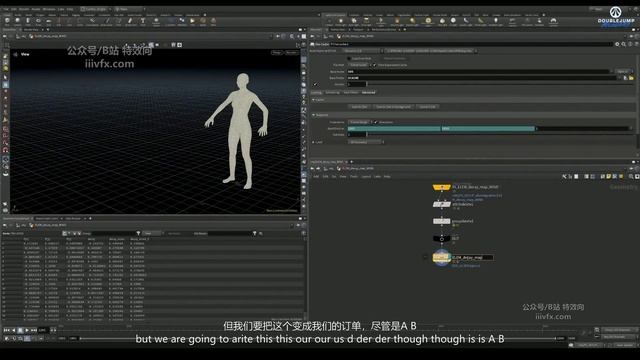This screenshot has width=640, height=360.
Task: Toggle the checkbox next to Evaluate As dropdown
Action: [376, 122]
